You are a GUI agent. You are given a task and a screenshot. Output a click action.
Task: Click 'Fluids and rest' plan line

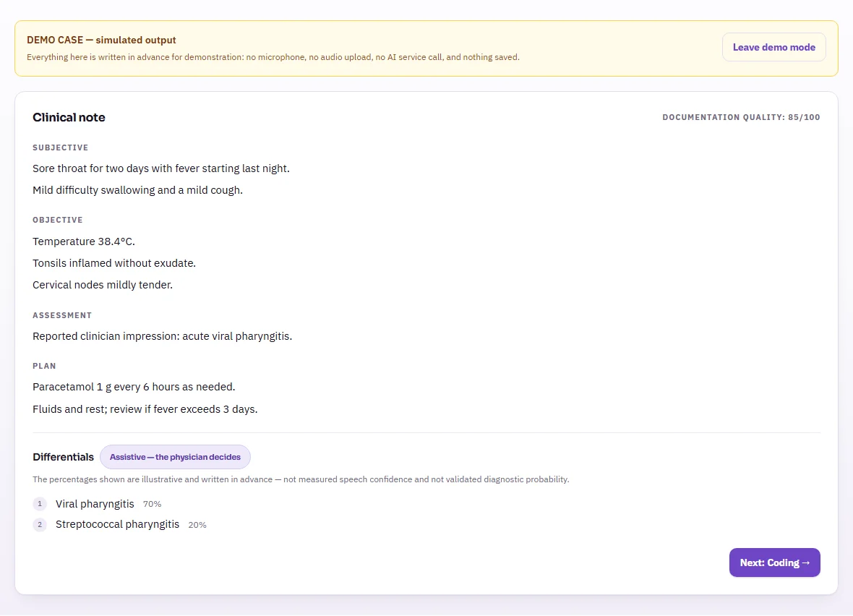pyautogui.click(x=145, y=409)
